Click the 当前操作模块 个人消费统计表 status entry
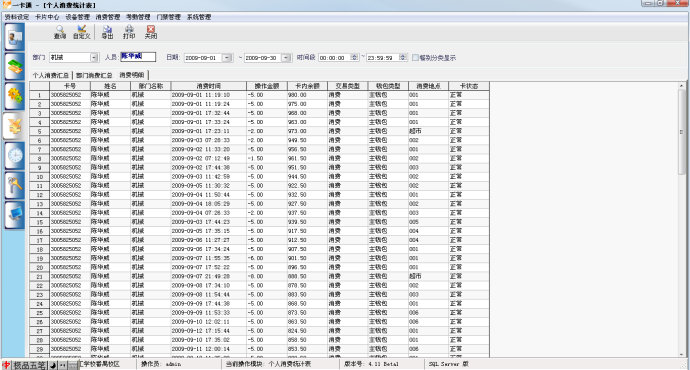 pos(268,364)
